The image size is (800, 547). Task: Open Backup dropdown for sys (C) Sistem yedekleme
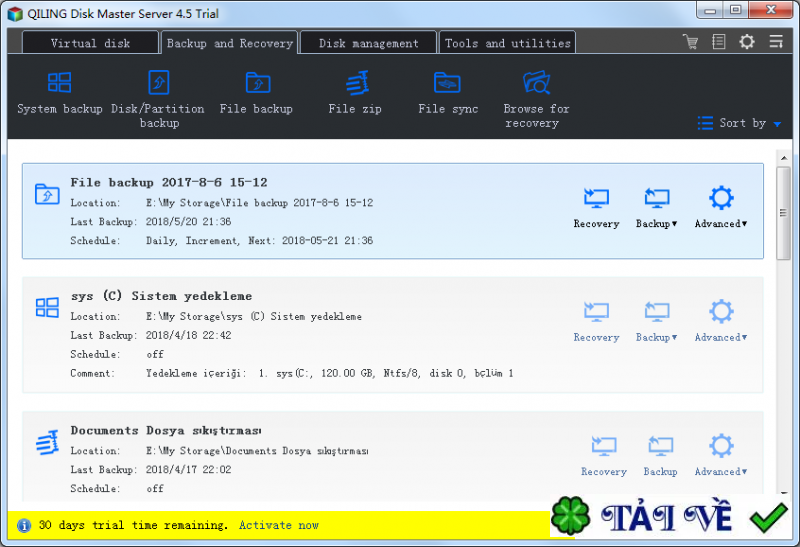click(x=657, y=322)
